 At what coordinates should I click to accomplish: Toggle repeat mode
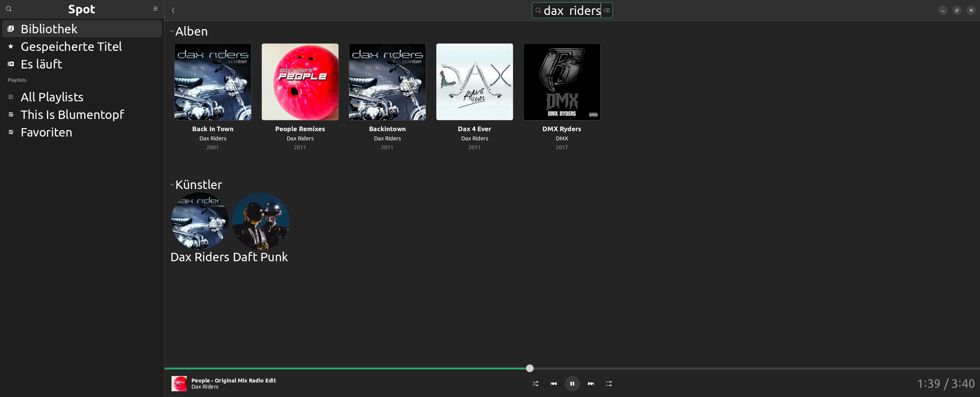pos(609,384)
